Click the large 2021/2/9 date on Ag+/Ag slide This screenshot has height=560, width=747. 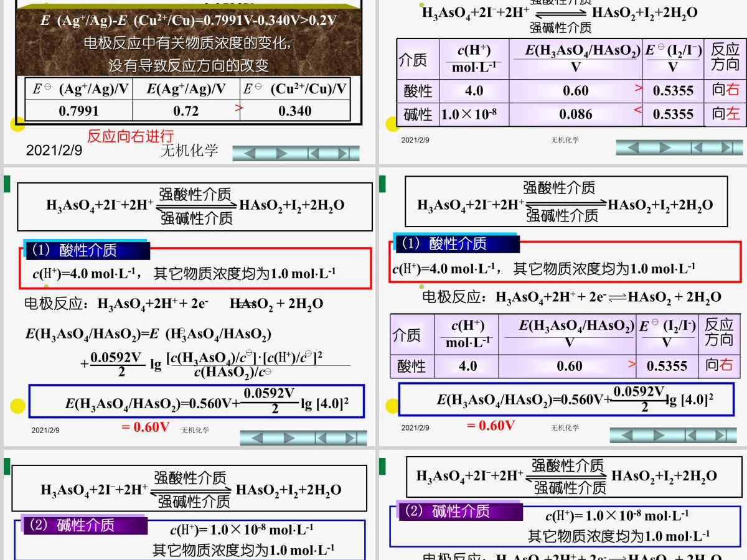54,151
